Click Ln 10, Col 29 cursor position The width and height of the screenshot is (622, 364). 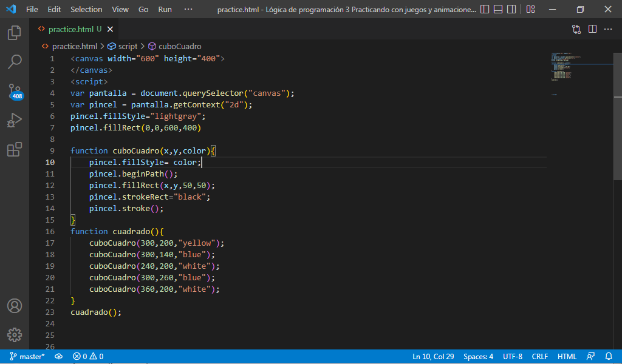coord(433,357)
